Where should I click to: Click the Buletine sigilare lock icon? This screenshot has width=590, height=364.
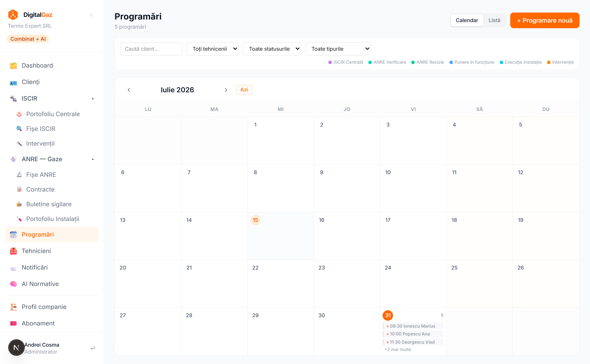pos(19,204)
